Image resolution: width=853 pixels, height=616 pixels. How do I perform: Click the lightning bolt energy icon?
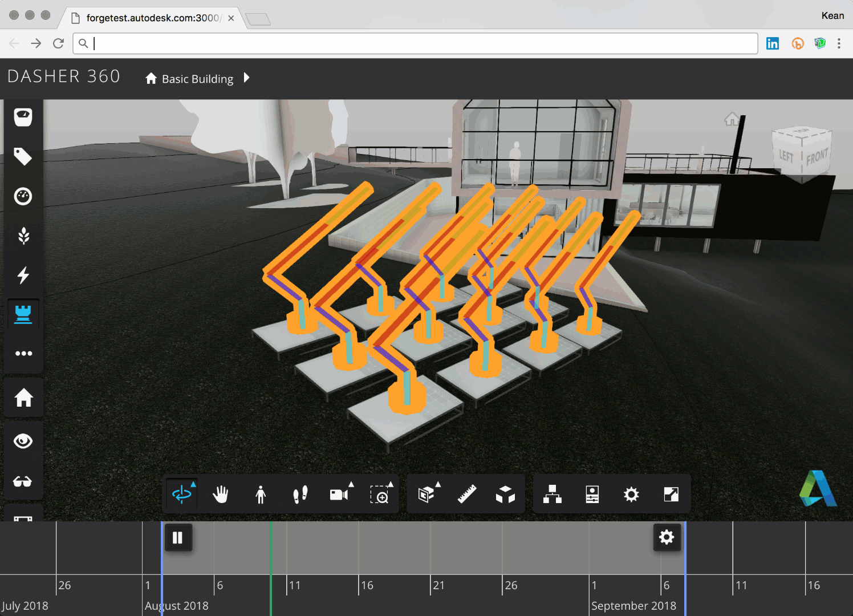[x=23, y=275]
